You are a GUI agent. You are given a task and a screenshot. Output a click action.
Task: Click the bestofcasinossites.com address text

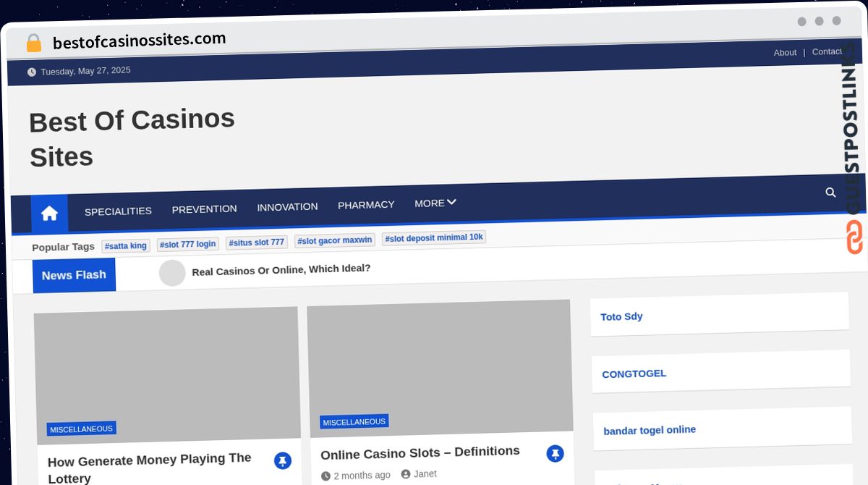(140, 41)
